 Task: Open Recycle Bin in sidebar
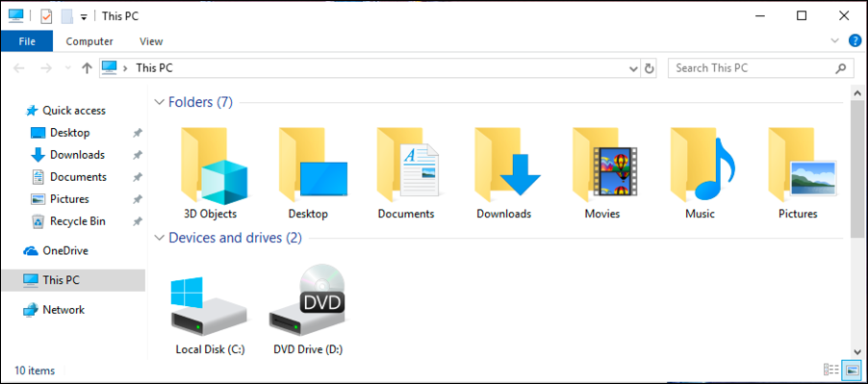click(x=67, y=221)
